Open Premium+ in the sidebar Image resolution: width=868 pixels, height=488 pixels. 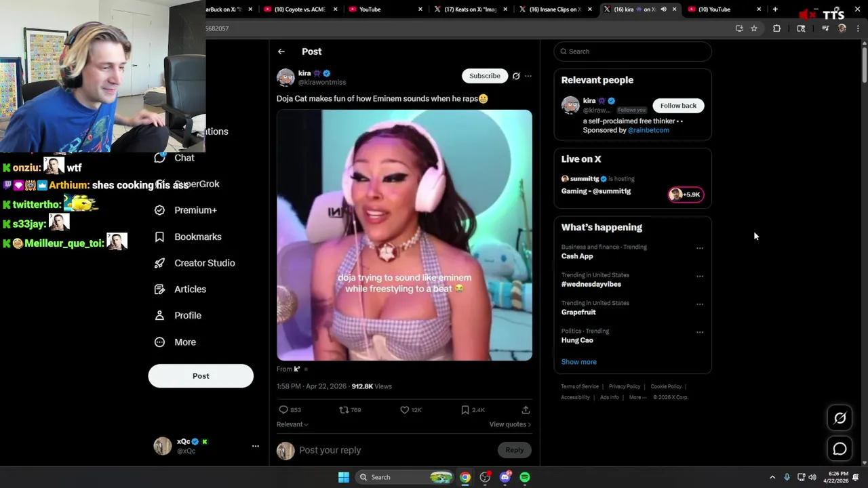tap(185, 210)
